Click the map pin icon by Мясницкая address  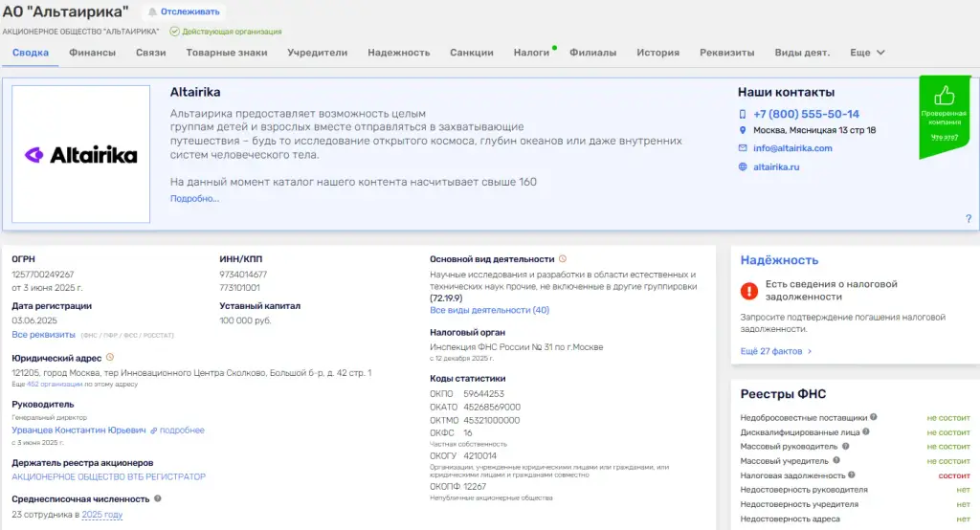pos(743,130)
